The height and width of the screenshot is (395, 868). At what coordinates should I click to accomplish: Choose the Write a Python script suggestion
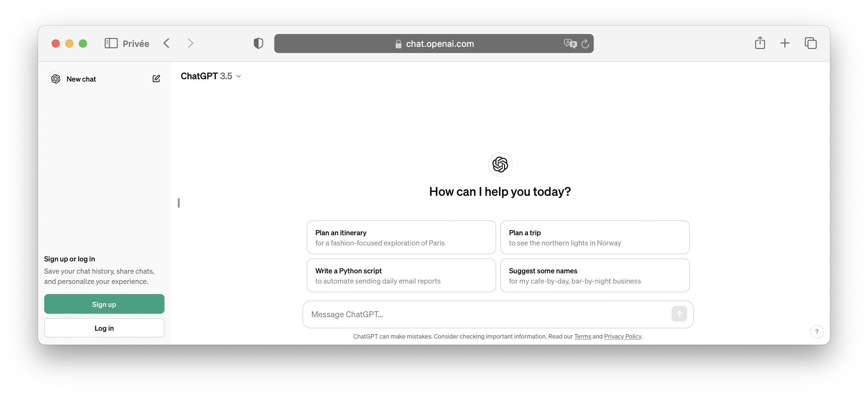click(x=401, y=275)
